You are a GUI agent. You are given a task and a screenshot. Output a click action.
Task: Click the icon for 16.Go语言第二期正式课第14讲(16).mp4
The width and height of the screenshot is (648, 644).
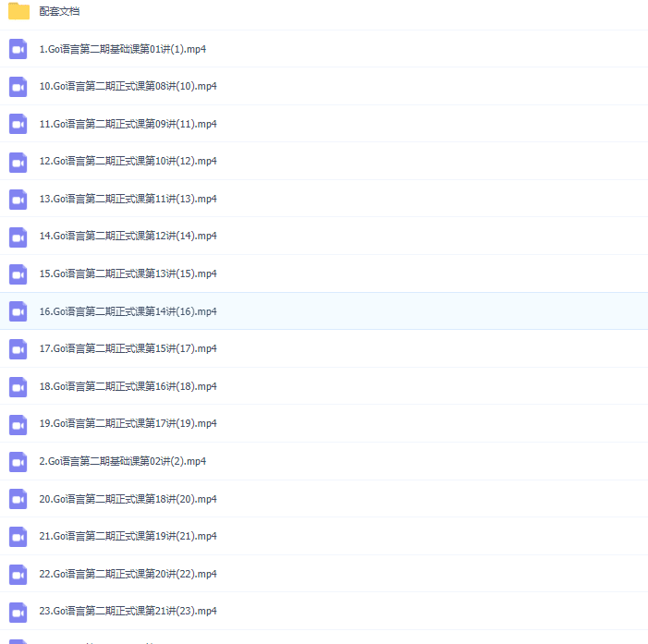click(x=18, y=311)
